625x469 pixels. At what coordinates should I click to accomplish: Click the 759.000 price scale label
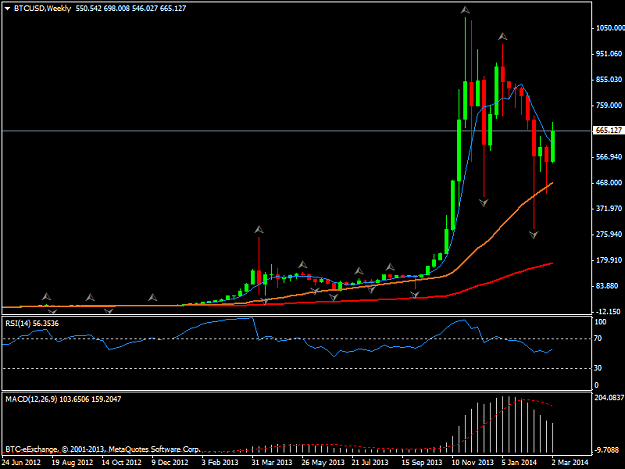pos(609,105)
